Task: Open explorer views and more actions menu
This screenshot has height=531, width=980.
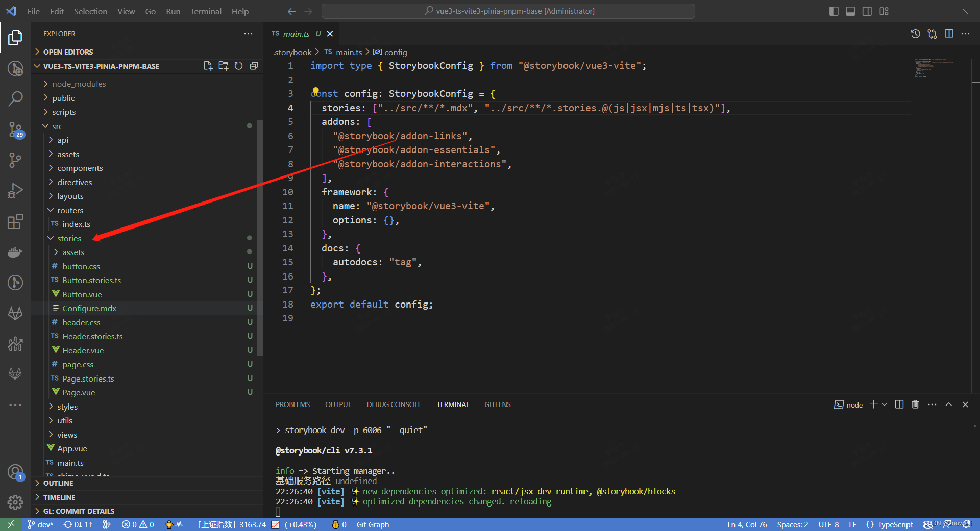Action: pyautogui.click(x=248, y=34)
